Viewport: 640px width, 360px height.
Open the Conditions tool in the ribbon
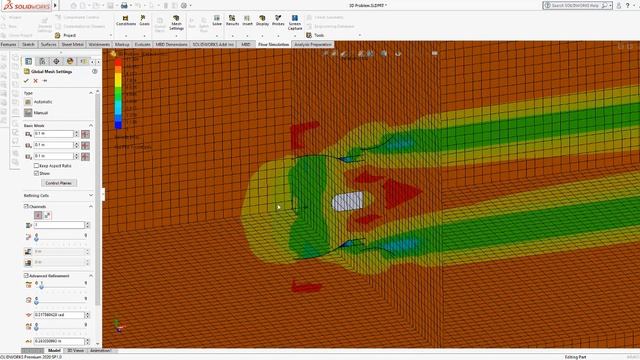point(125,20)
